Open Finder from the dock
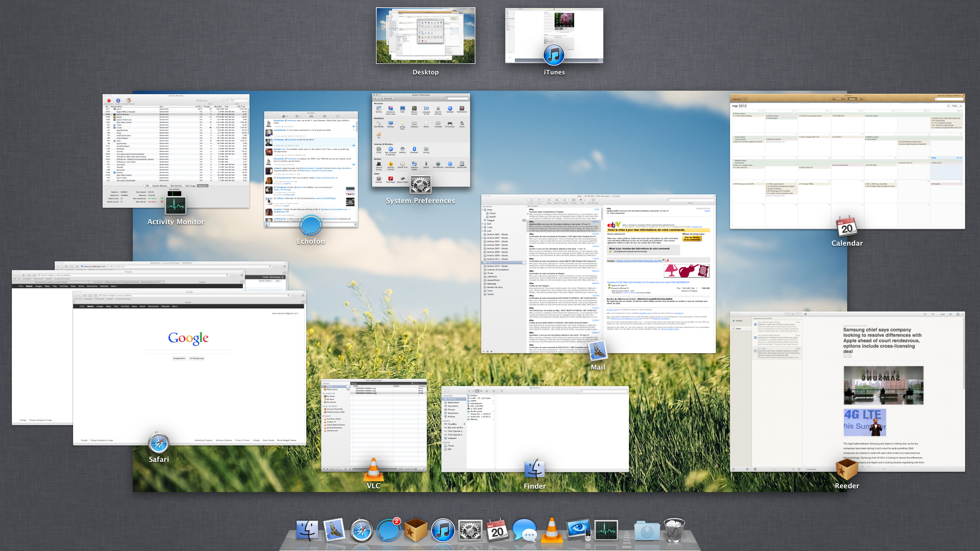The height and width of the screenshot is (551, 980). coord(307,530)
